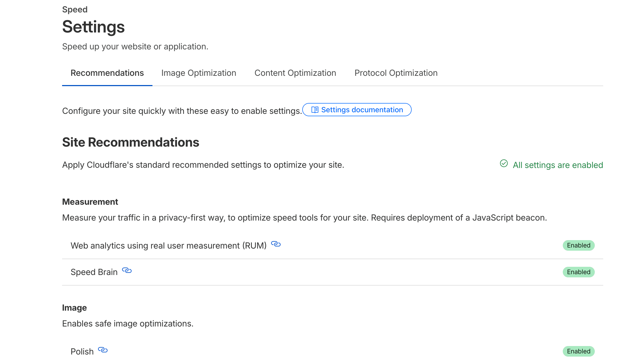Click Web analytics real user measurement label
The height and width of the screenshot is (364, 641).
[169, 246]
